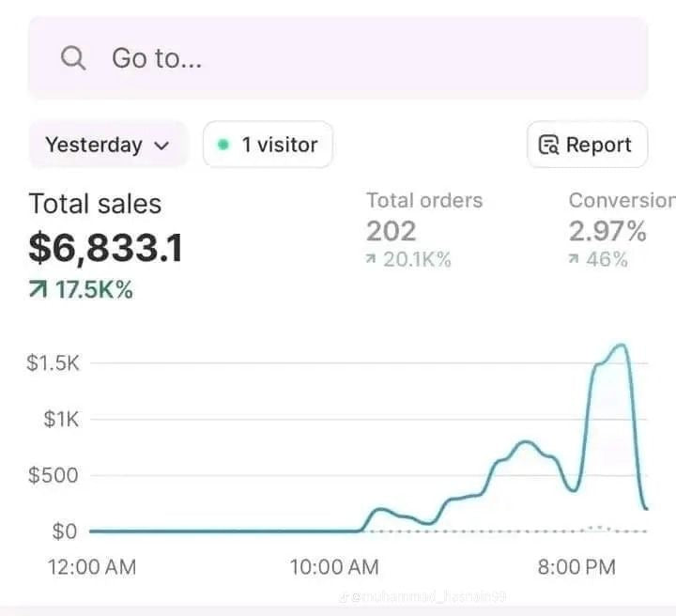Open the 1 visitor live view

point(268,146)
